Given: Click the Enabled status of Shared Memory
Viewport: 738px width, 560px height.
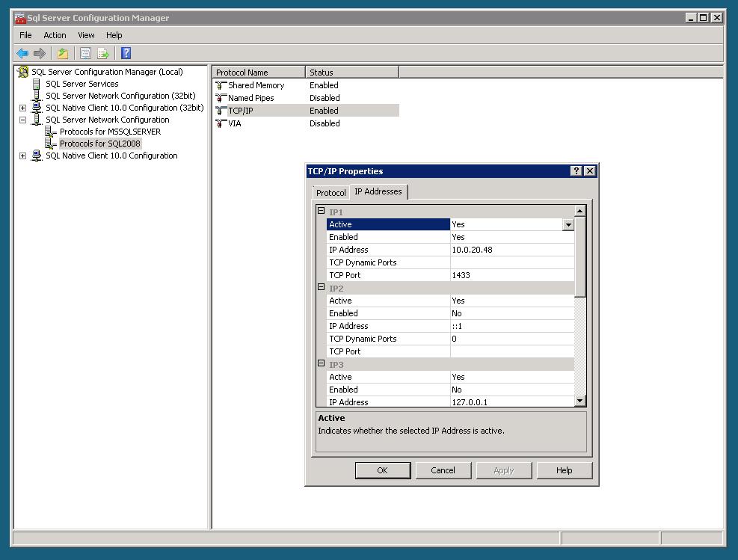Looking at the screenshot, I should (324, 85).
